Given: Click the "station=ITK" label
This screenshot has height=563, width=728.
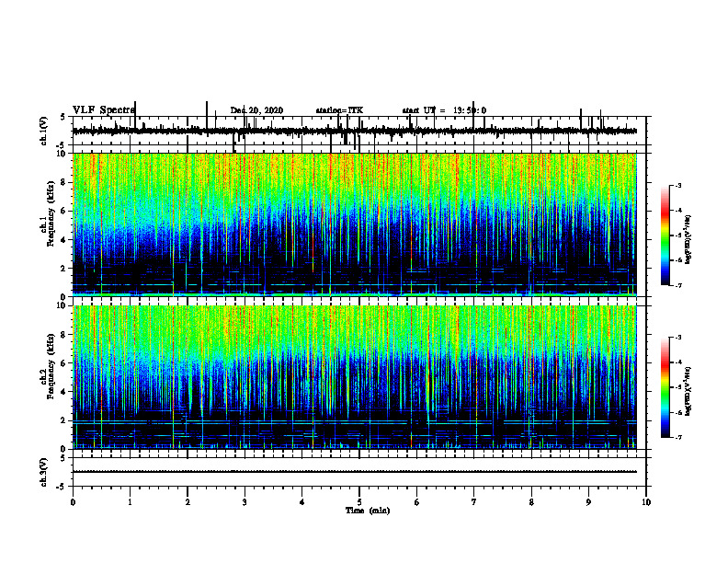Looking at the screenshot, I should pos(339,110).
